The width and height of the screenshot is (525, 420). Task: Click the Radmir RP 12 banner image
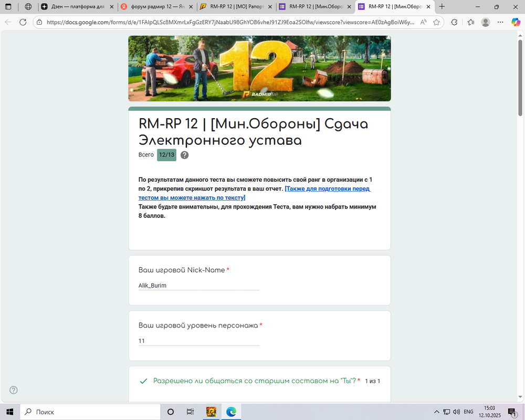click(x=259, y=69)
